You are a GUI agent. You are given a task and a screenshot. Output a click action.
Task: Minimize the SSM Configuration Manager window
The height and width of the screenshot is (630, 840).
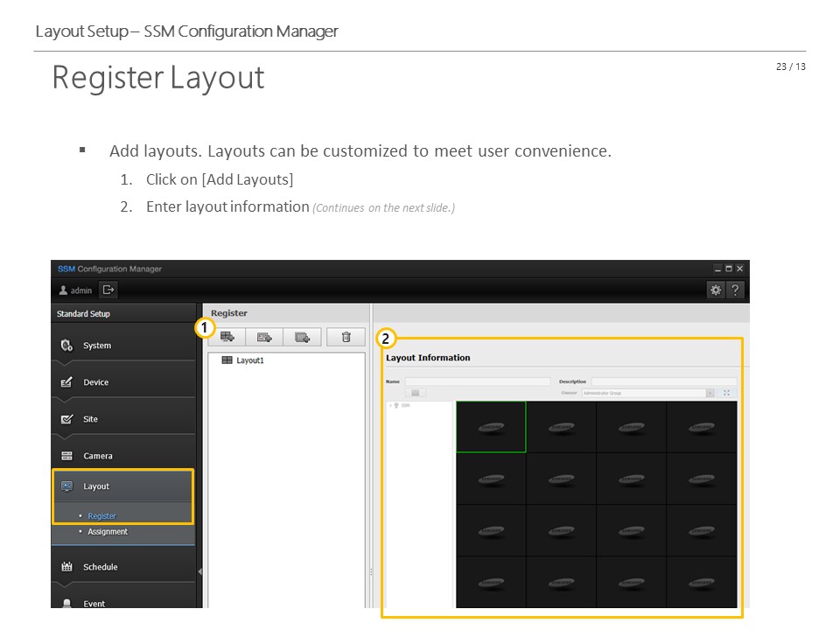(717, 269)
